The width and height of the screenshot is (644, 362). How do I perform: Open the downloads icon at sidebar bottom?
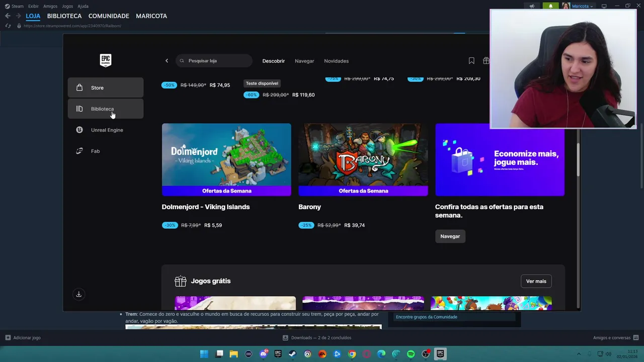coord(78,294)
